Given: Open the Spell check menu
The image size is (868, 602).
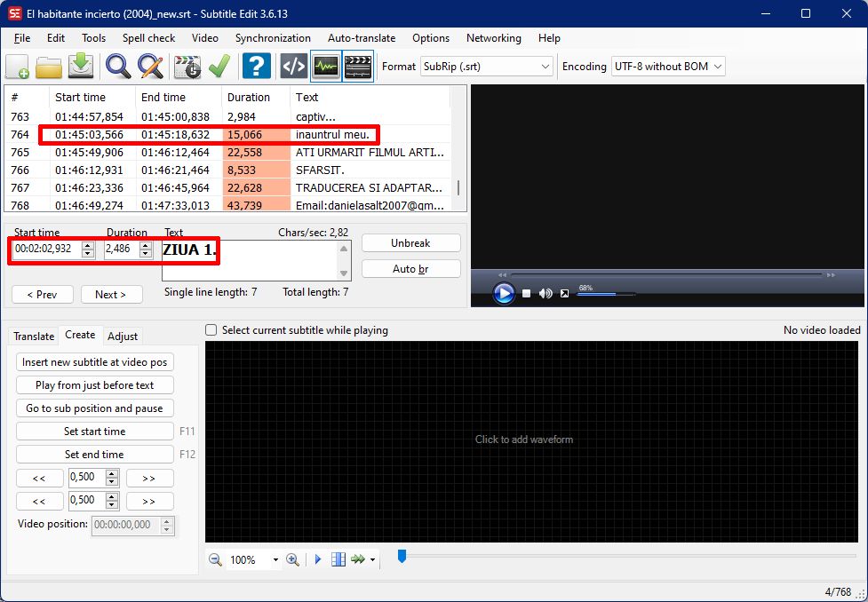Looking at the screenshot, I should (149, 38).
